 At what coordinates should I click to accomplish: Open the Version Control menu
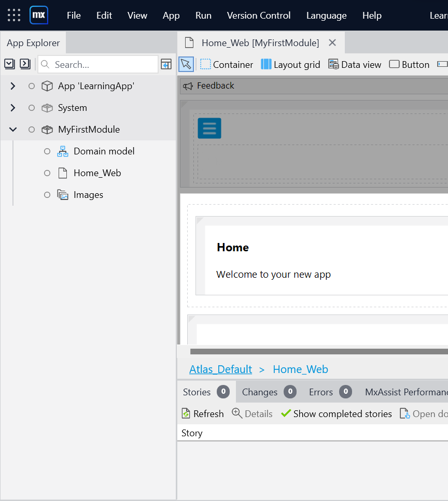point(259,15)
